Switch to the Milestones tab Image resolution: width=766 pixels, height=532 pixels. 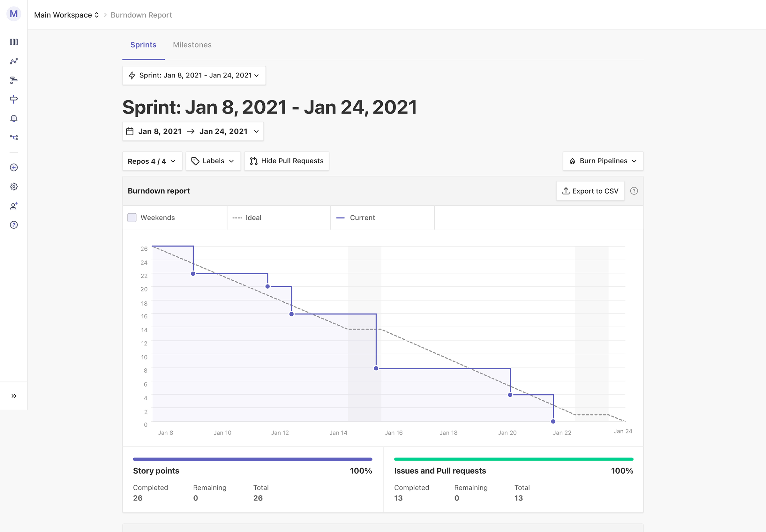192,45
